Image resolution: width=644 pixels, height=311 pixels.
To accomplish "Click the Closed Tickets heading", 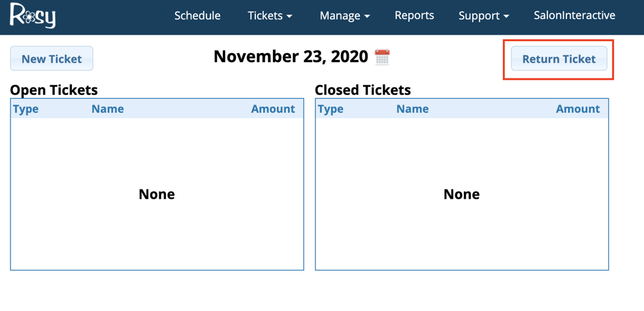I will pos(362,90).
